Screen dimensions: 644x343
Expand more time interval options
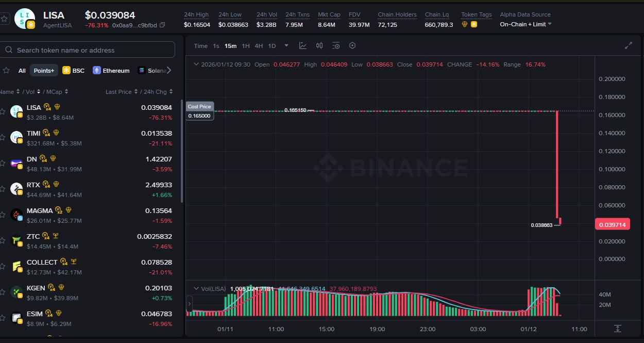tap(286, 46)
